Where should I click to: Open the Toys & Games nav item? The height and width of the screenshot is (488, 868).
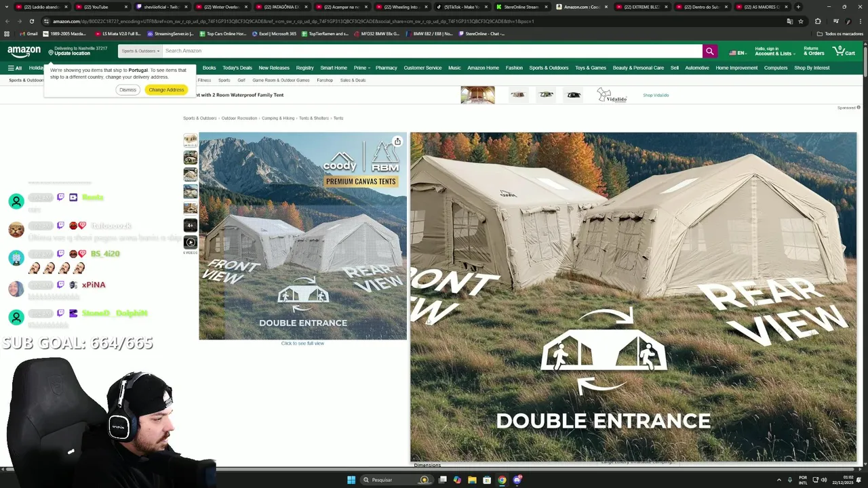click(x=591, y=68)
